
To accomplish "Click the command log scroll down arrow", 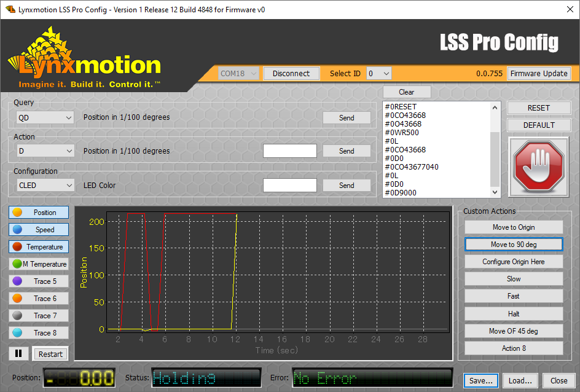I will pyautogui.click(x=495, y=192).
